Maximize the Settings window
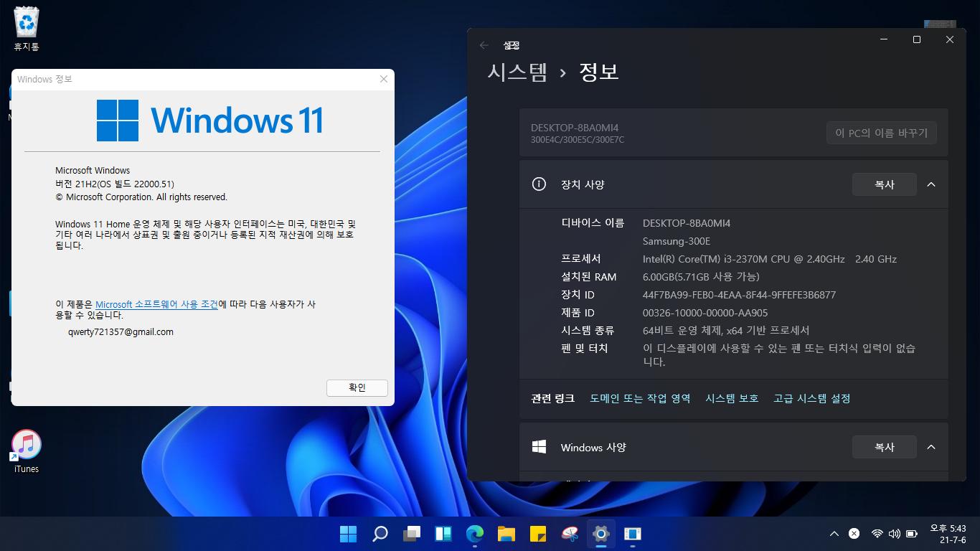Screen dimensions: 980x551 click(x=917, y=39)
